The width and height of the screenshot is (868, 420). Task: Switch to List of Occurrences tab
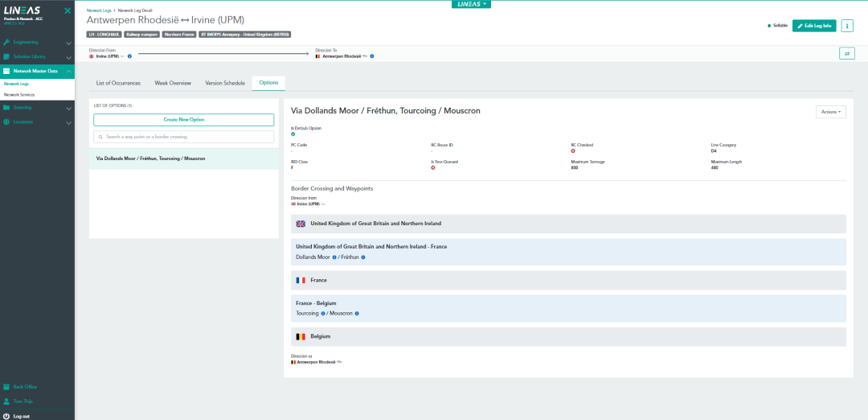pos(118,83)
